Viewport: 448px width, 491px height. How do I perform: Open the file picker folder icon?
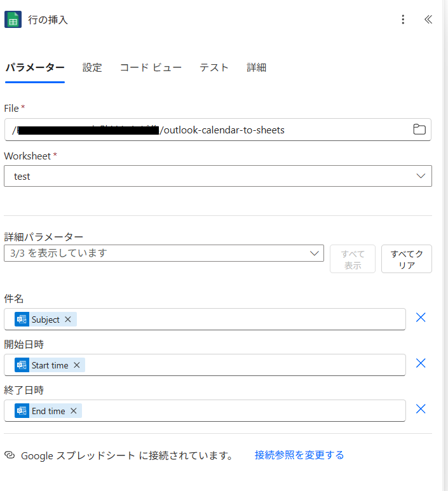pos(419,130)
